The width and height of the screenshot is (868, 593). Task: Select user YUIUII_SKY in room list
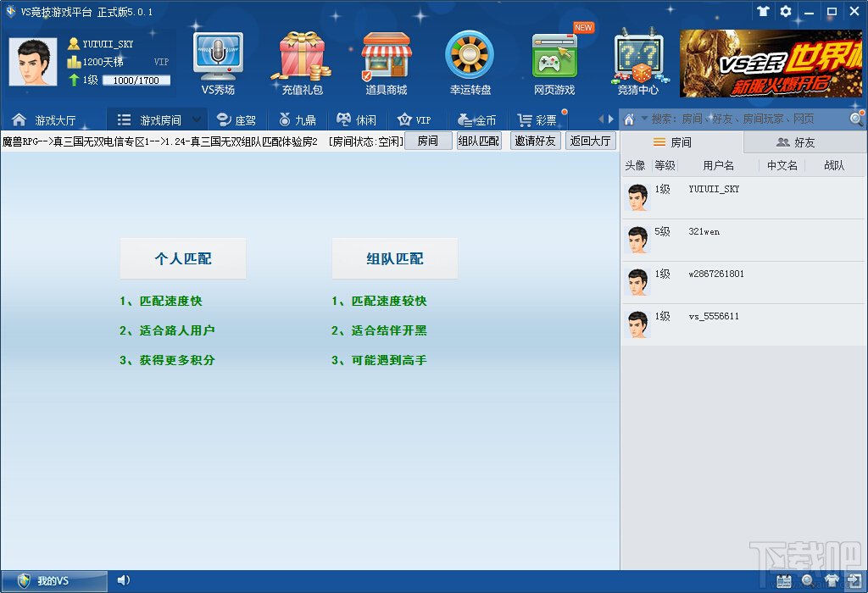click(x=743, y=197)
